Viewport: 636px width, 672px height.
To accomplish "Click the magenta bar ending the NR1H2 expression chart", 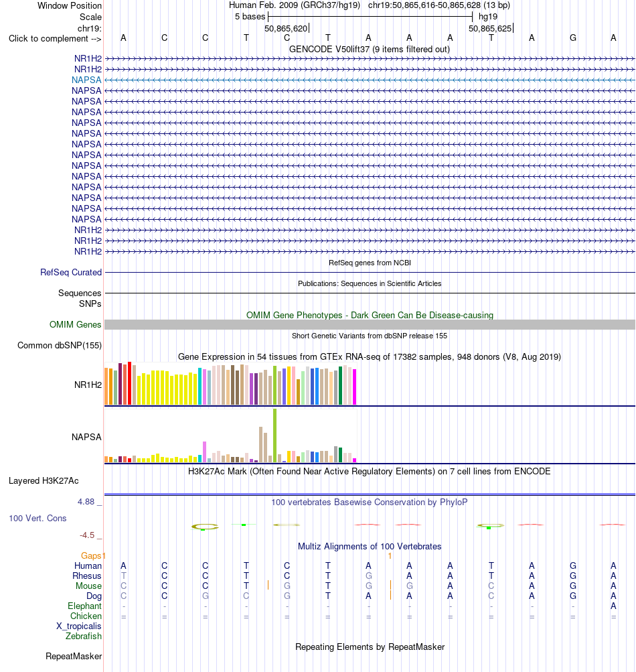I will pyautogui.click(x=355, y=387).
